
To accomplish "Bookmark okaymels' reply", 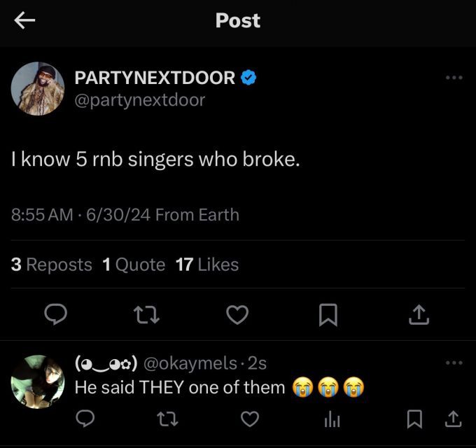I will (x=414, y=419).
